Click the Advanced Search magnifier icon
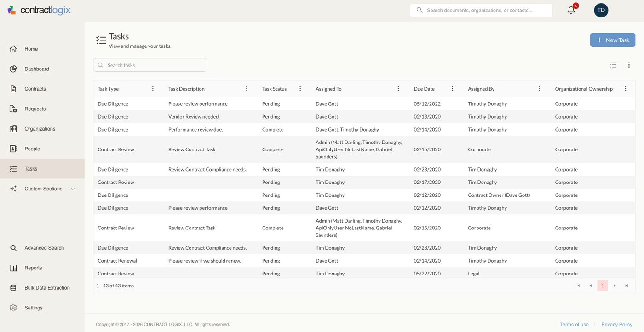 point(13,248)
